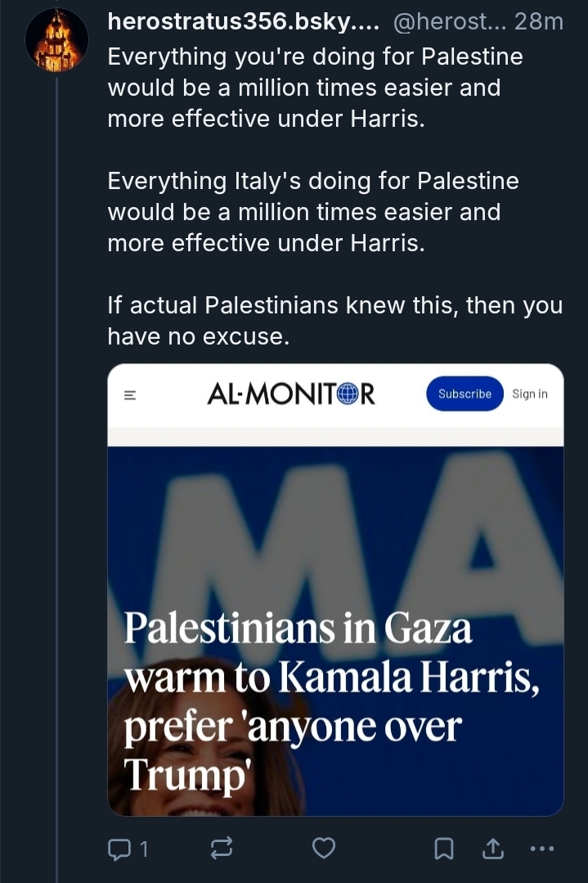This screenshot has width=588, height=883.
Task: Like the post with the heart icon
Action: point(324,849)
